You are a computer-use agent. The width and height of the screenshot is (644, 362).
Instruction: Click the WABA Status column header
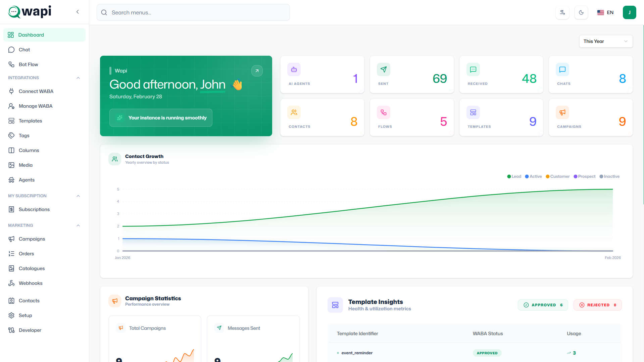tap(488, 333)
